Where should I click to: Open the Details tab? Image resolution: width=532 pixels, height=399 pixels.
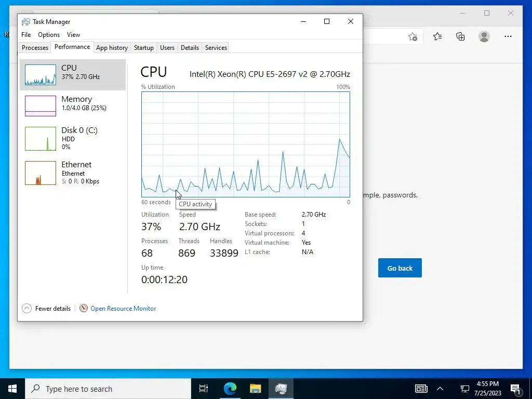190,47
